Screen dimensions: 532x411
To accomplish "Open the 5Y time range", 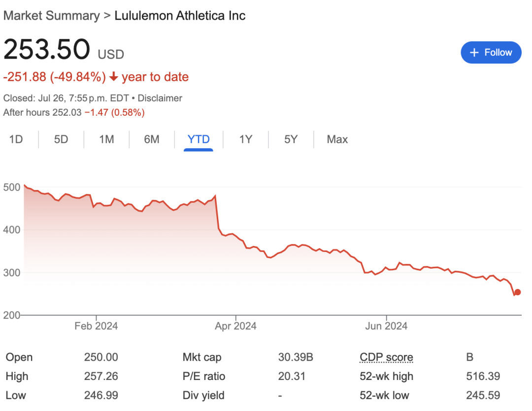I will [x=291, y=139].
